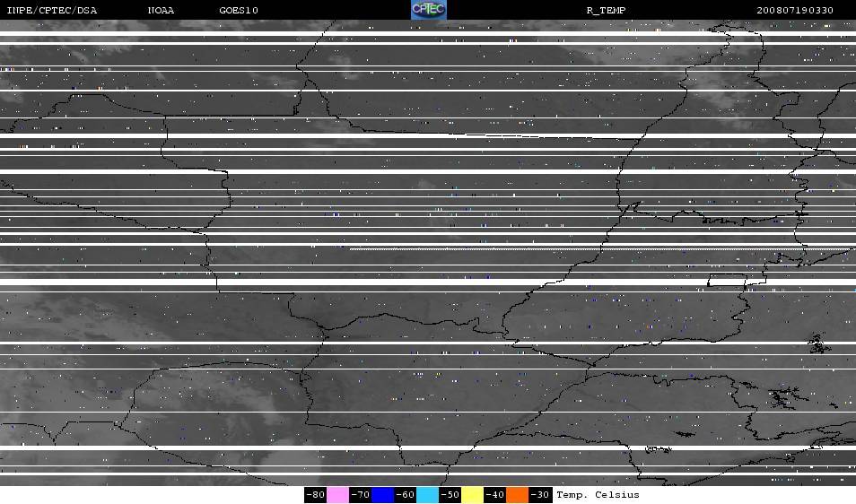
Task: Click the NOAA label in the header
Action: (162, 11)
